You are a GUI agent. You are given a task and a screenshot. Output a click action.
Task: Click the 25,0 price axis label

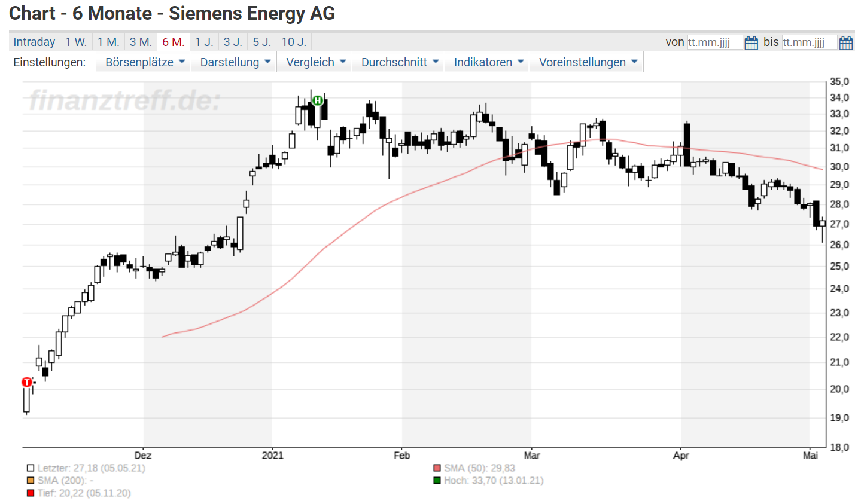pyautogui.click(x=839, y=267)
